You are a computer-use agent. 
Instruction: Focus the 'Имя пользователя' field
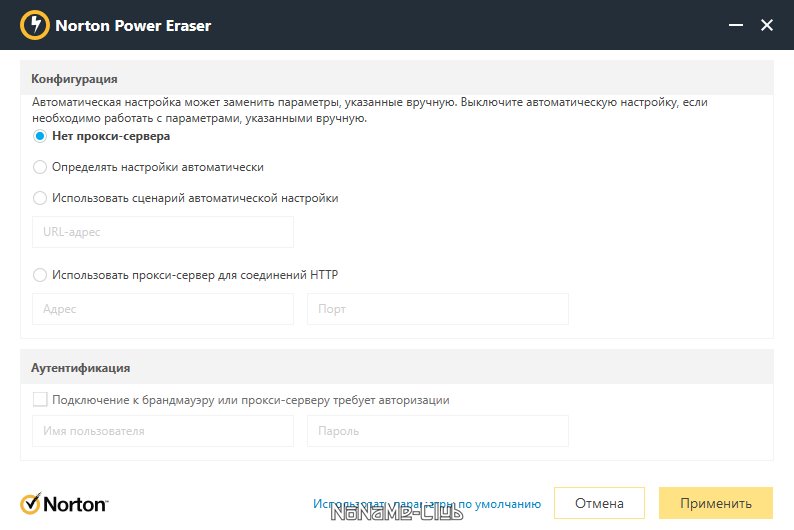(x=163, y=431)
